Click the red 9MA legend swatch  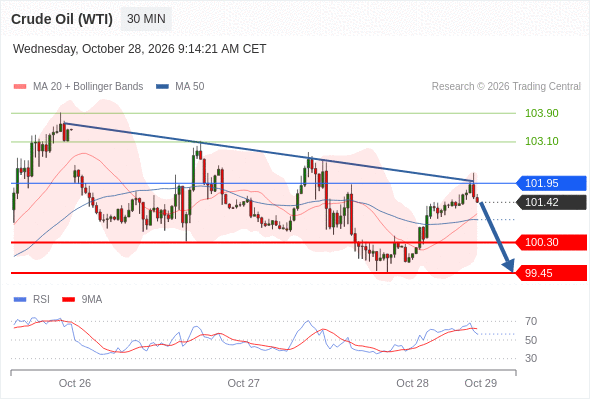[x=68, y=300]
